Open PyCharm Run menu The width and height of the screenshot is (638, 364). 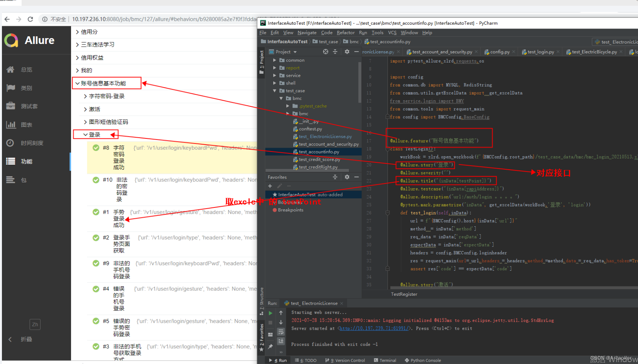(363, 33)
